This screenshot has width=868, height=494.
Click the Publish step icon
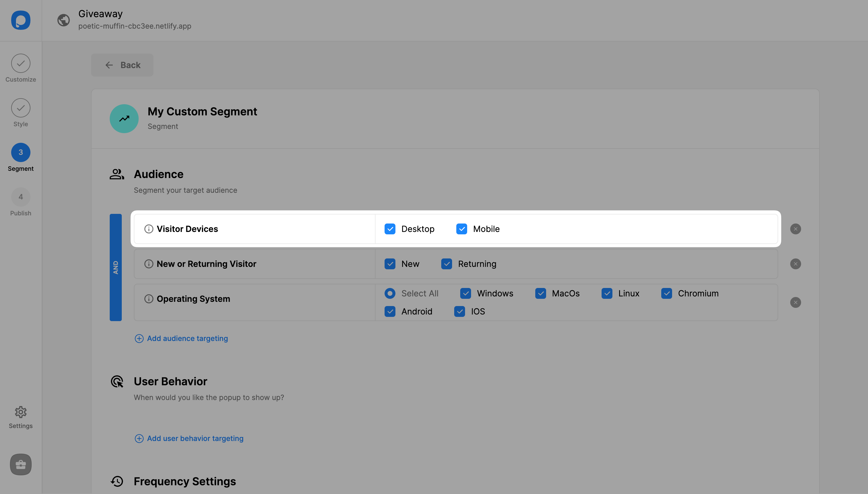coord(20,197)
